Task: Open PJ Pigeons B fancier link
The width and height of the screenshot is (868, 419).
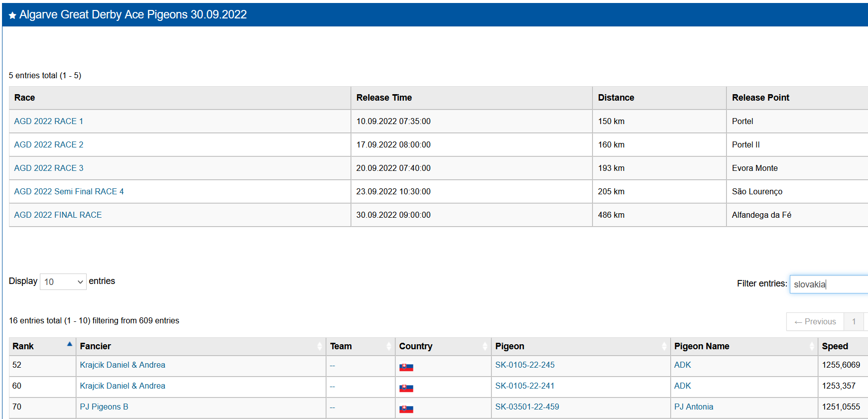Action: [x=104, y=407]
